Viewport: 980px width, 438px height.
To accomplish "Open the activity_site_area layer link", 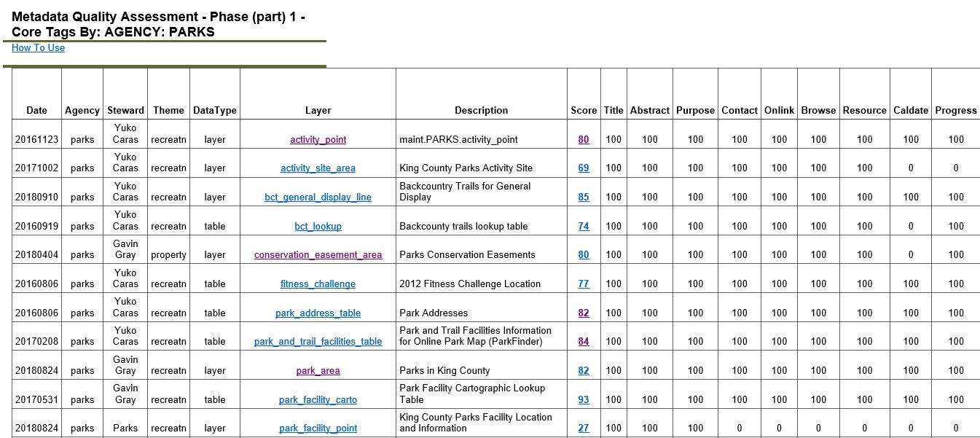I will click(x=318, y=168).
